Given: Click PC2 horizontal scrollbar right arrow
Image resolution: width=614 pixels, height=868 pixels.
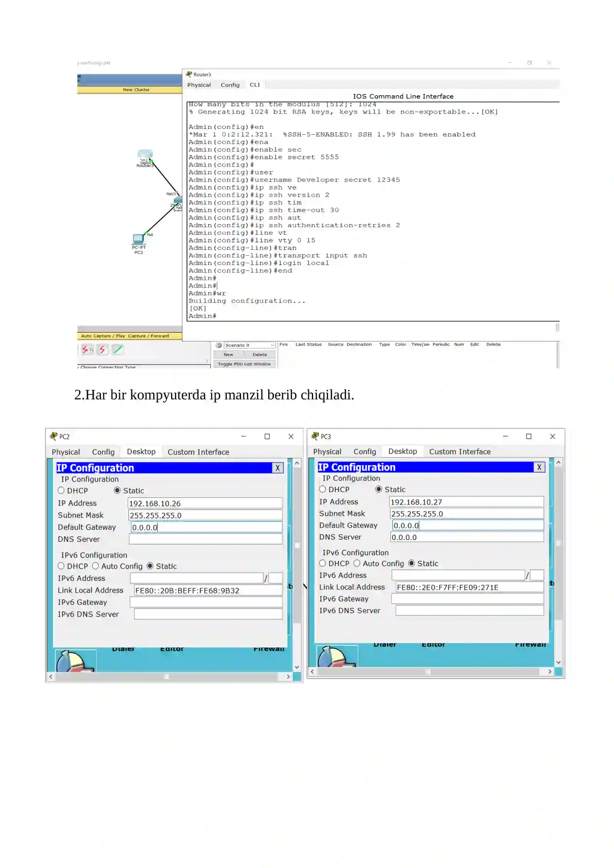Looking at the screenshot, I should coord(288,677).
